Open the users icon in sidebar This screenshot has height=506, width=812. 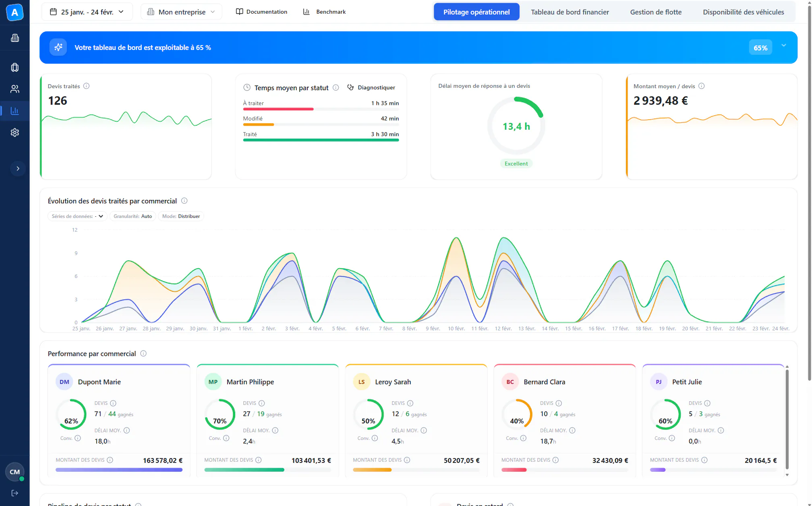tap(15, 89)
